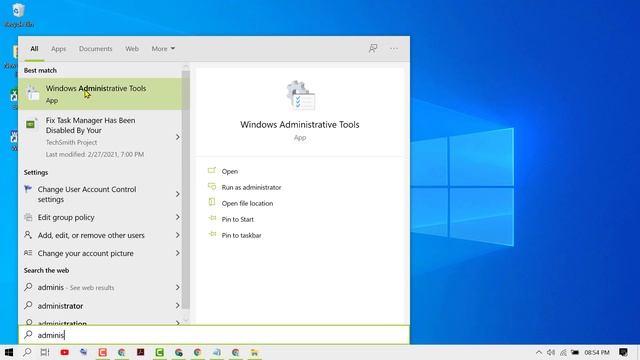Click the volume speaker tray icon
This screenshot has width=640, height=360.
(551, 352)
